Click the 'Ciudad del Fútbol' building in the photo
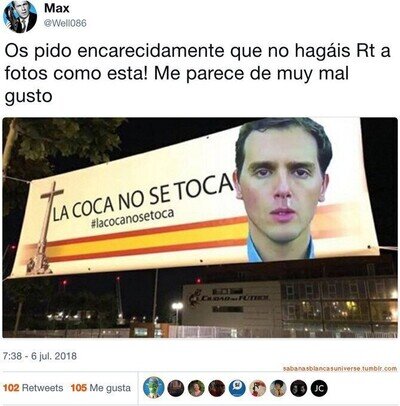The image size is (400, 406). [x=231, y=303]
